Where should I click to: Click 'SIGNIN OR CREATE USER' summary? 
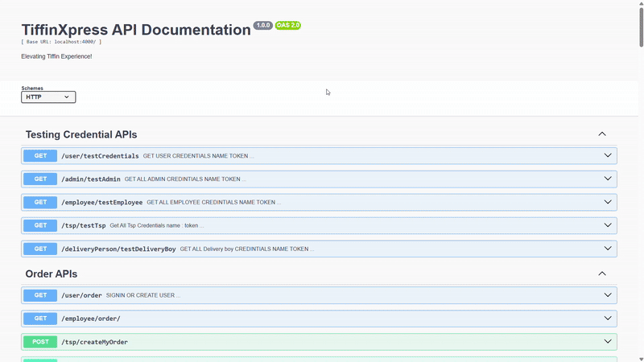(140, 295)
